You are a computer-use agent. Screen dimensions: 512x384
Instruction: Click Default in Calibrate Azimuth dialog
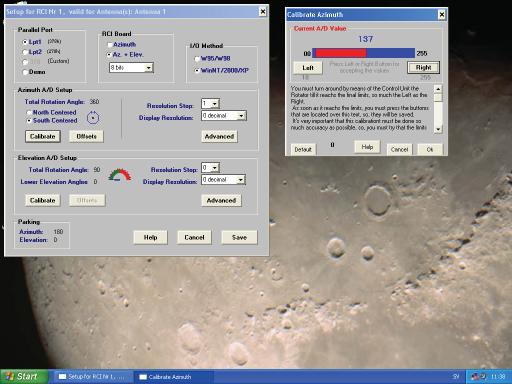303,149
